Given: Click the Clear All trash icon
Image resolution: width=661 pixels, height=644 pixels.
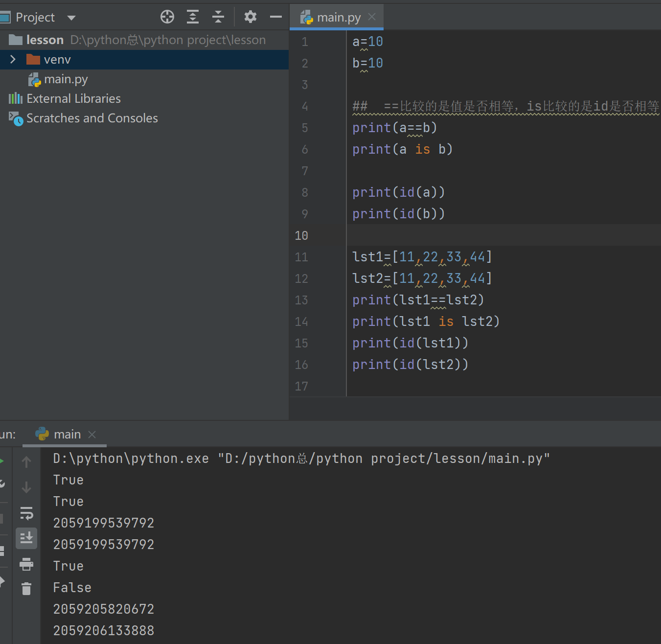Looking at the screenshot, I should (x=26, y=589).
